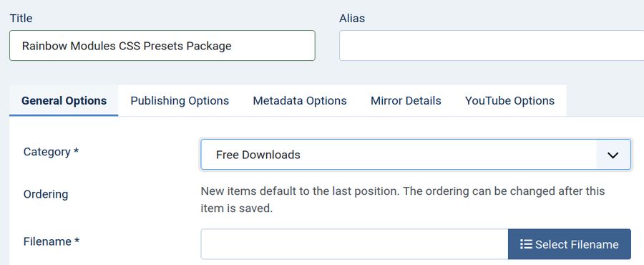Open the Category combo box showing Free Downloads

416,155
